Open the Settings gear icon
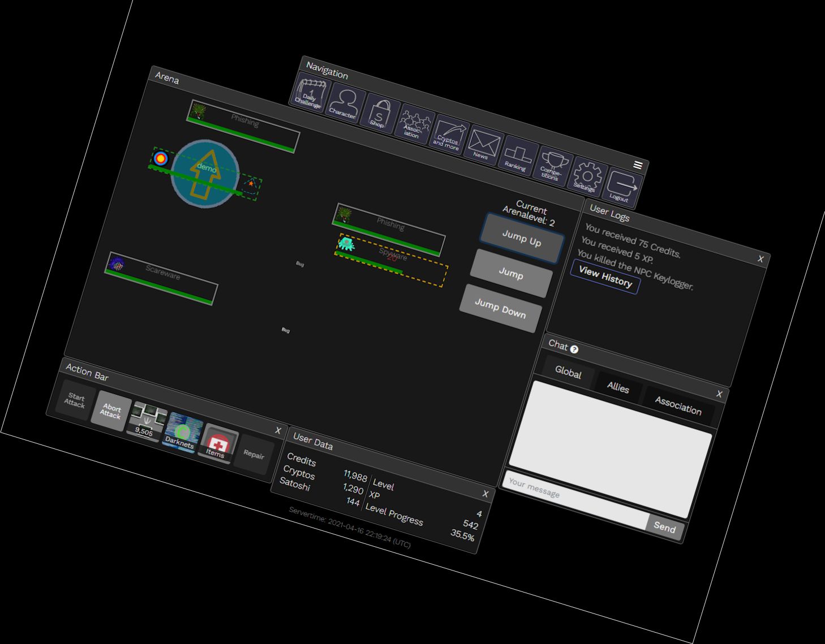The height and width of the screenshot is (644, 825). click(587, 176)
